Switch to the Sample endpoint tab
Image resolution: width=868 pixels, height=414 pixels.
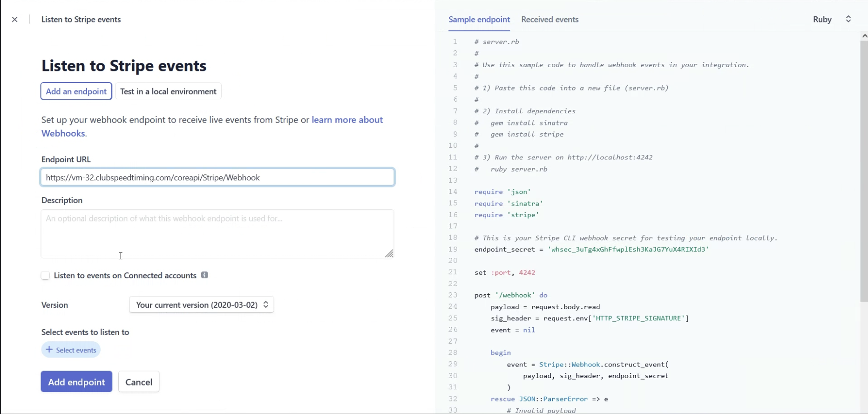click(x=479, y=20)
